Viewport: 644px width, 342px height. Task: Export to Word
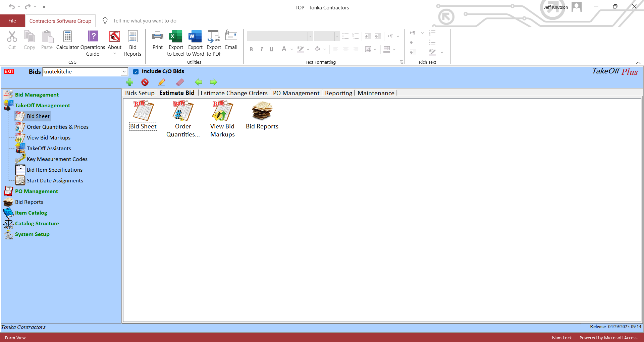195,43
